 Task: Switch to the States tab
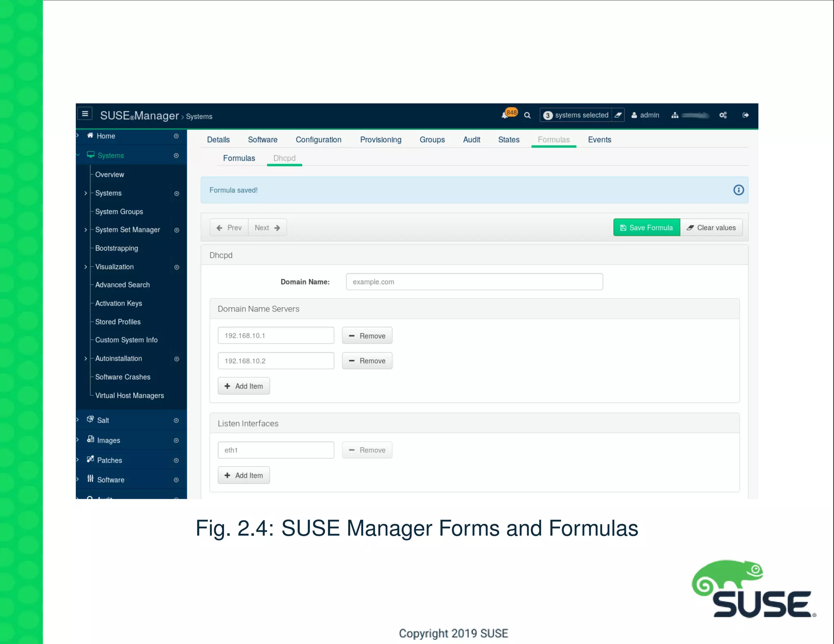(509, 140)
